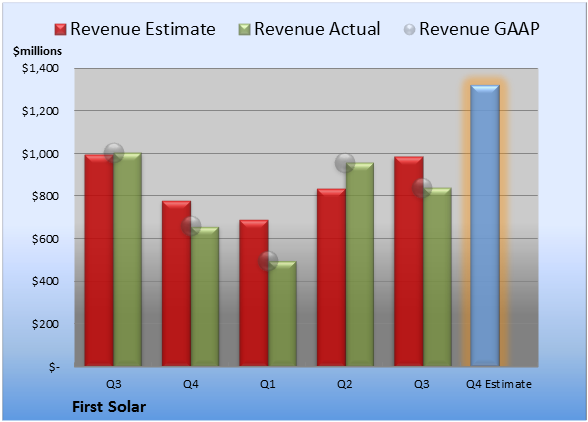Click the red Revenue Estimate legend swatch
Image resolution: width=588 pixels, height=422 pixels.
pyautogui.click(x=60, y=29)
